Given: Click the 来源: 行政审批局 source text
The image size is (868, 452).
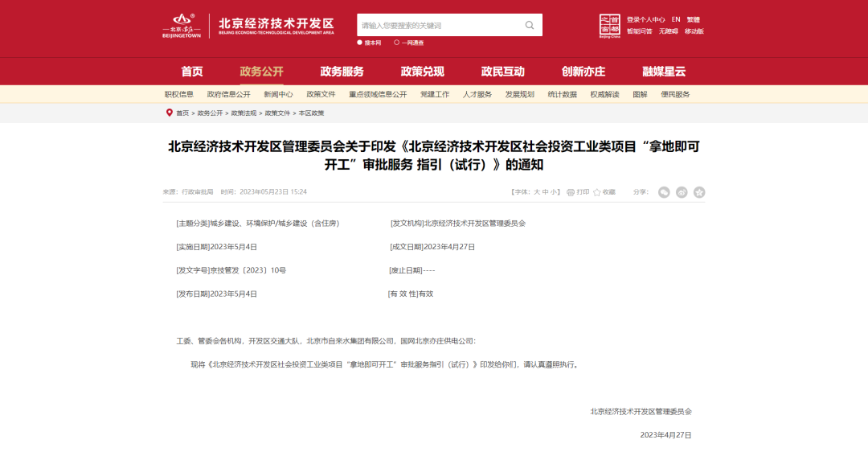Looking at the screenshot, I should [x=187, y=192].
